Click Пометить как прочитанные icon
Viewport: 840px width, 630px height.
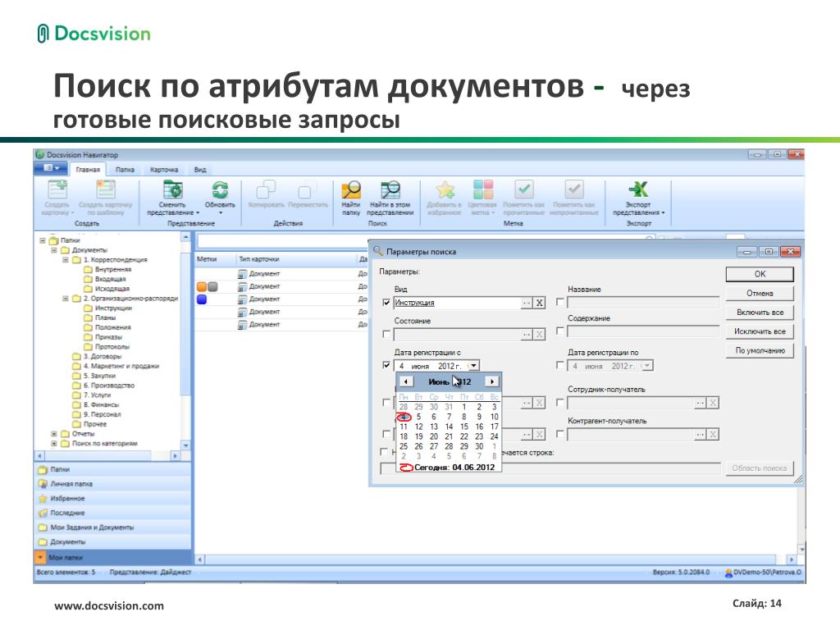[x=524, y=190]
